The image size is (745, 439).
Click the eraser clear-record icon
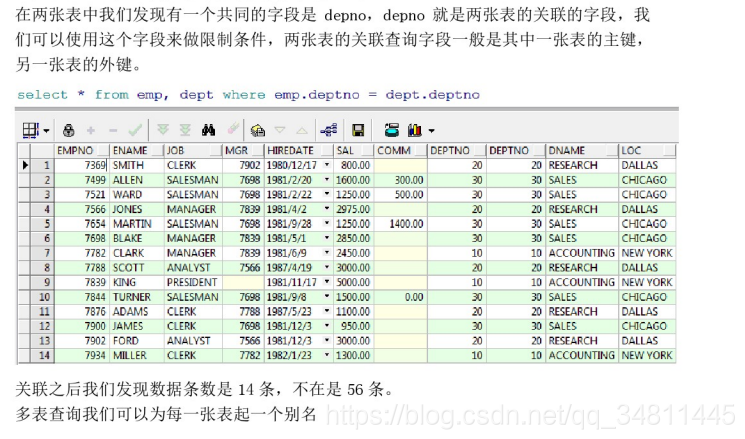pos(233,128)
